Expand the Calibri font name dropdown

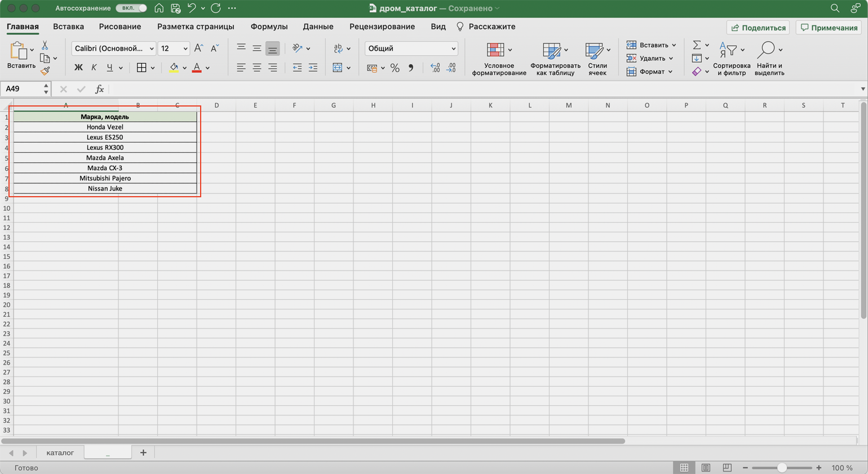pos(151,49)
